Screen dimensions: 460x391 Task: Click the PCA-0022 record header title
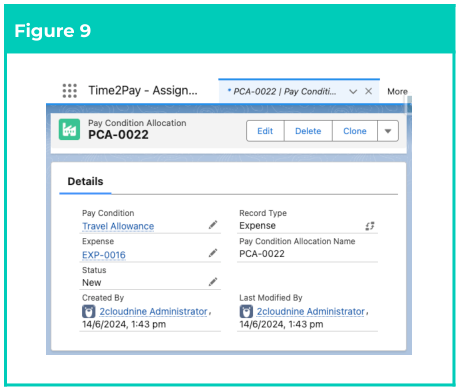pos(118,135)
